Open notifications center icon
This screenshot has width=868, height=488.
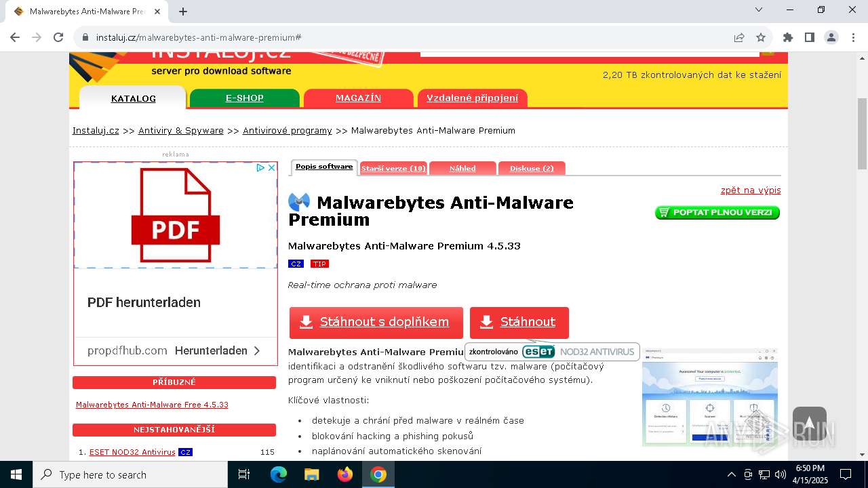[846, 474]
